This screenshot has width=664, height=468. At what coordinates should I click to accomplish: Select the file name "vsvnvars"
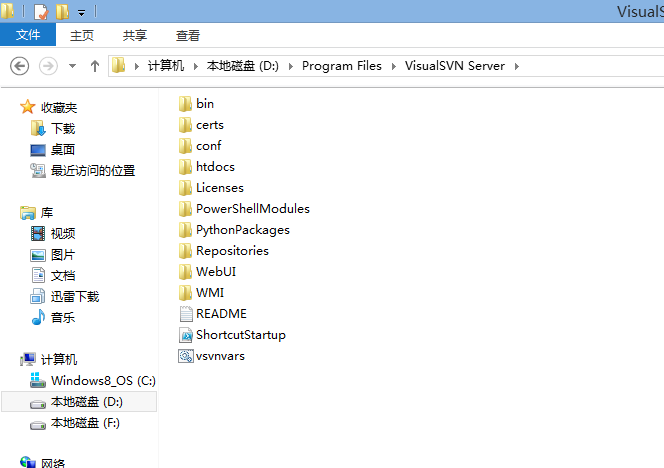pyautogui.click(x=220, y=356)
